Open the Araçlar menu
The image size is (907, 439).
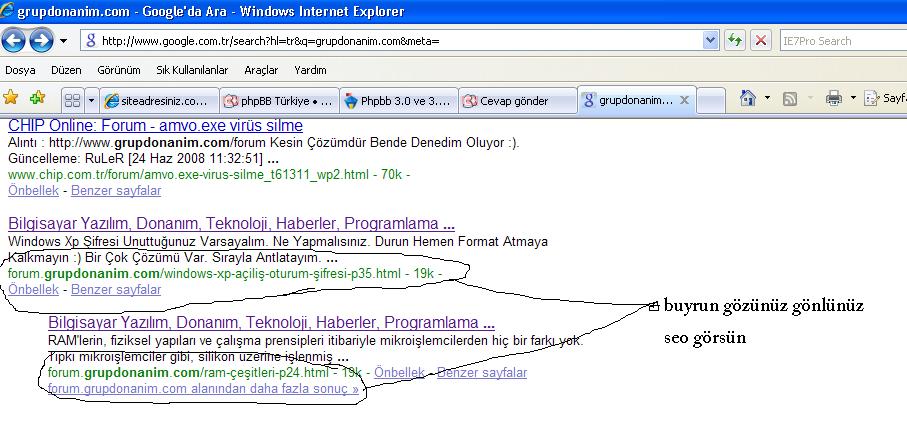click(x=261, y=70)
